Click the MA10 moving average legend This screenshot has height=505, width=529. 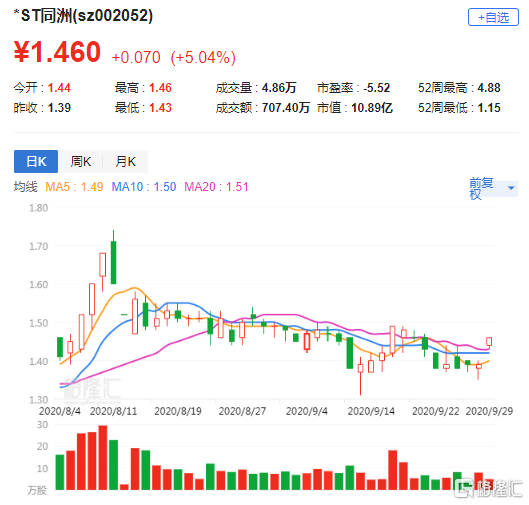click(x=144, y=187)
